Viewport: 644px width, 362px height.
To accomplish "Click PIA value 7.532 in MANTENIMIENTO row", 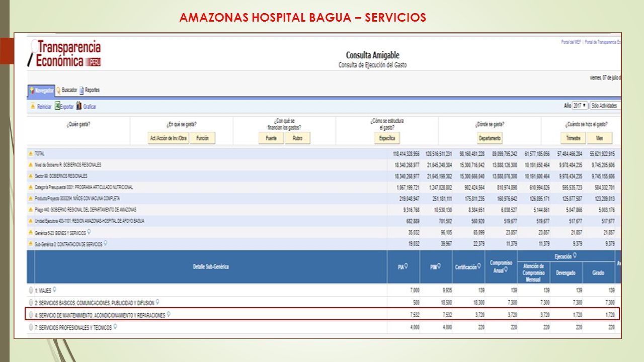I will (x=414, y=315).
